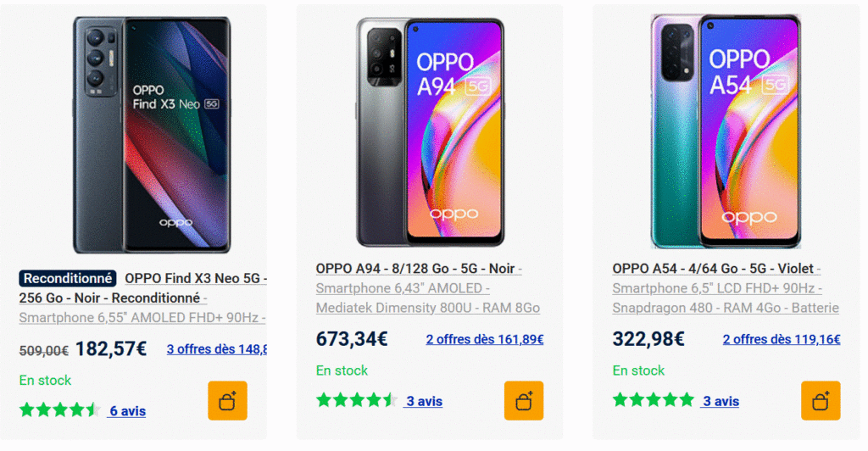View 2 offres dès 161,89€
Image resolution: width=868 pixels, height=451 pixels.
tap(484, 339)
